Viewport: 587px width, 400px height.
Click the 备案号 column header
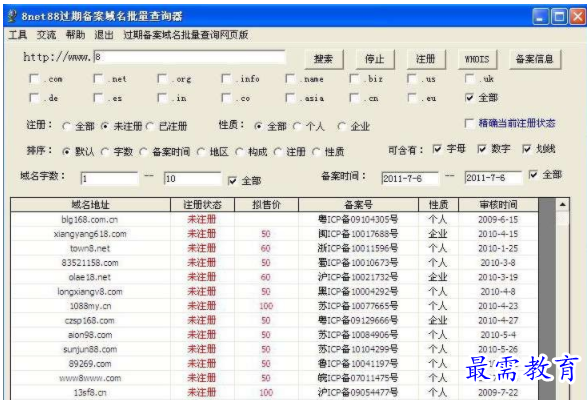(358, 204)
